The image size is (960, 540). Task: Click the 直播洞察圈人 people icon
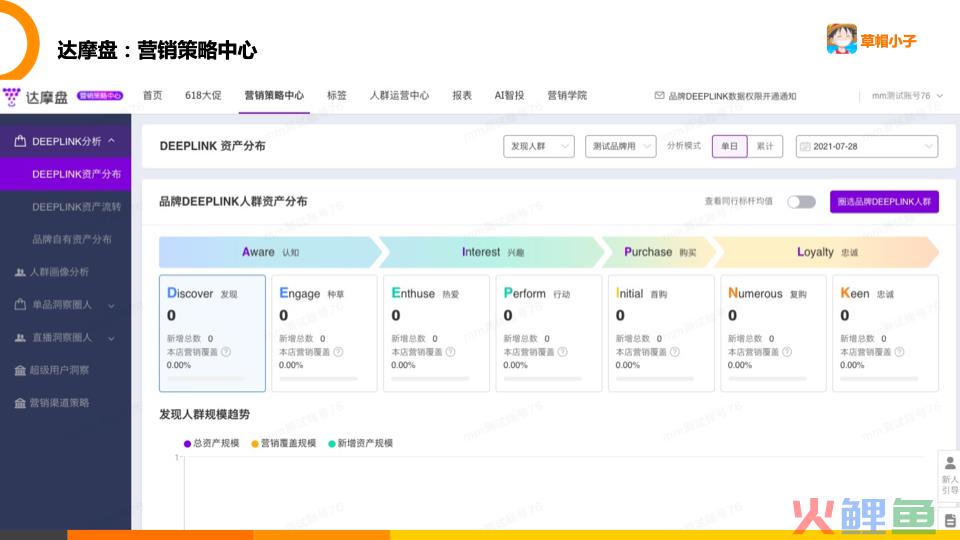[x=20, y=337]
